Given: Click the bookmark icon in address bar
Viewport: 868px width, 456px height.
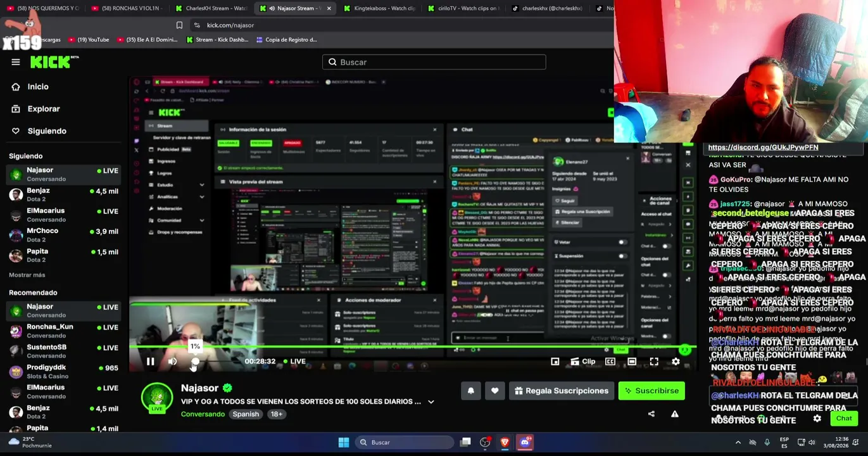Looking at the screenshot, I should tap(179, 25).
